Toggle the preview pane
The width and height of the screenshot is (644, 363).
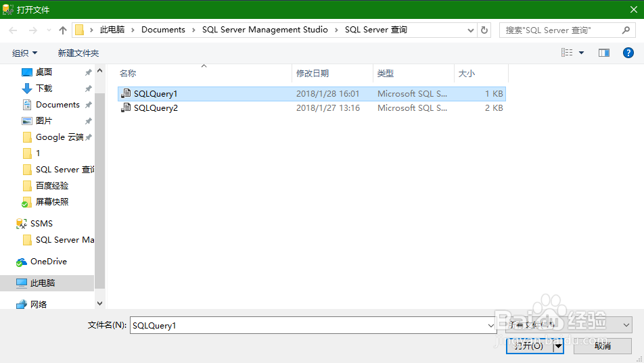pyautogui.click(x=603, y=53)
